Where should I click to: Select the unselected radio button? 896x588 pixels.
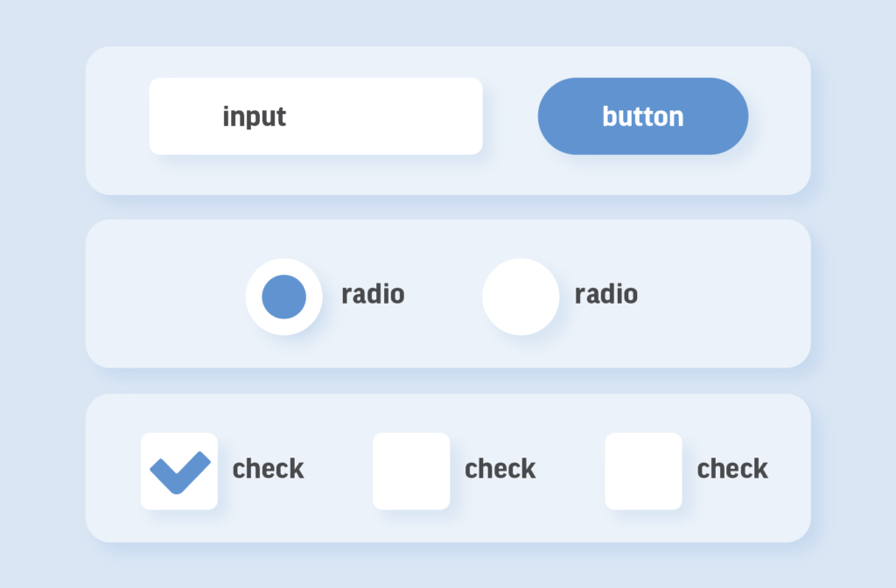[x=521, y=297]
